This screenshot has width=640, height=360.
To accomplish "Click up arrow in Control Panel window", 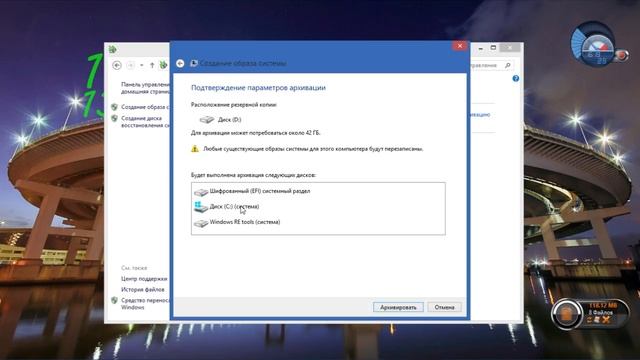I will [152, 65].
